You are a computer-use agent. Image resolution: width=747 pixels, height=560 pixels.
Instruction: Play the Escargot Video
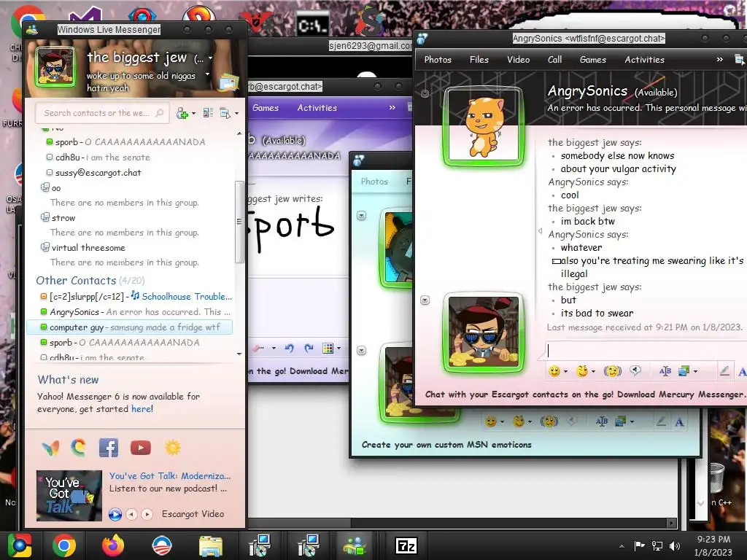115,514
